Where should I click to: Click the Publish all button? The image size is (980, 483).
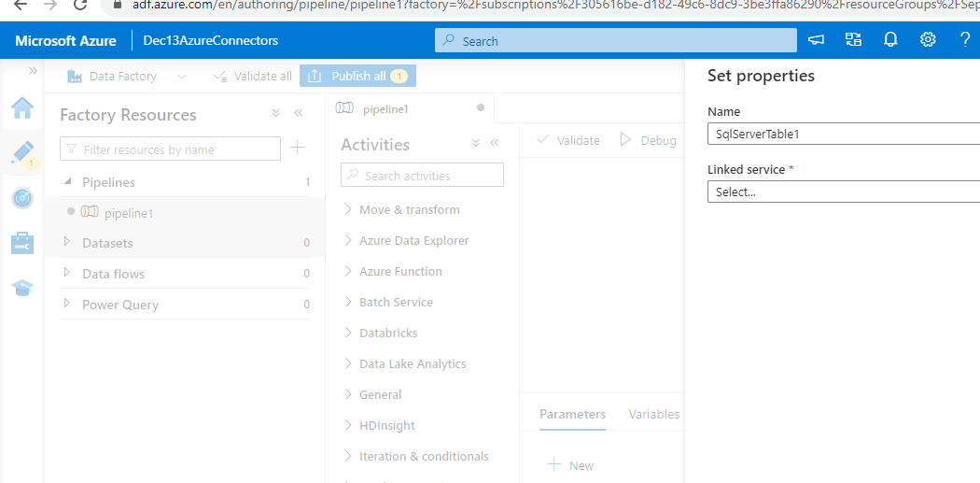point(357,77)
